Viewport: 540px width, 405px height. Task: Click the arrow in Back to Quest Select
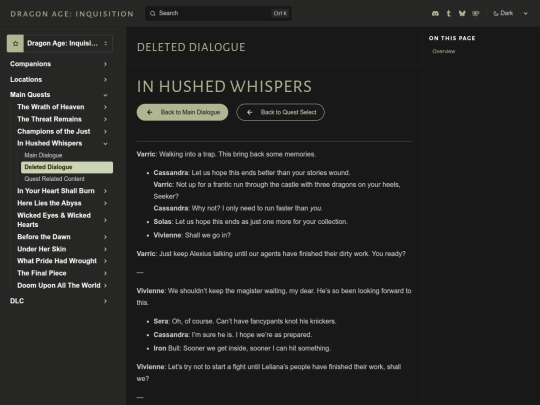[x=250, y=112]
